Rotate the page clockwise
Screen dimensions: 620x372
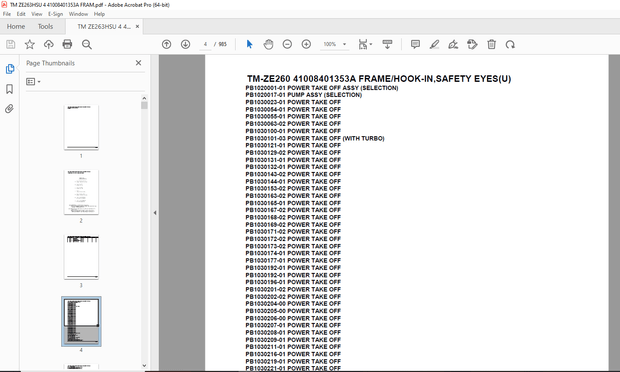tap(510, 44)
